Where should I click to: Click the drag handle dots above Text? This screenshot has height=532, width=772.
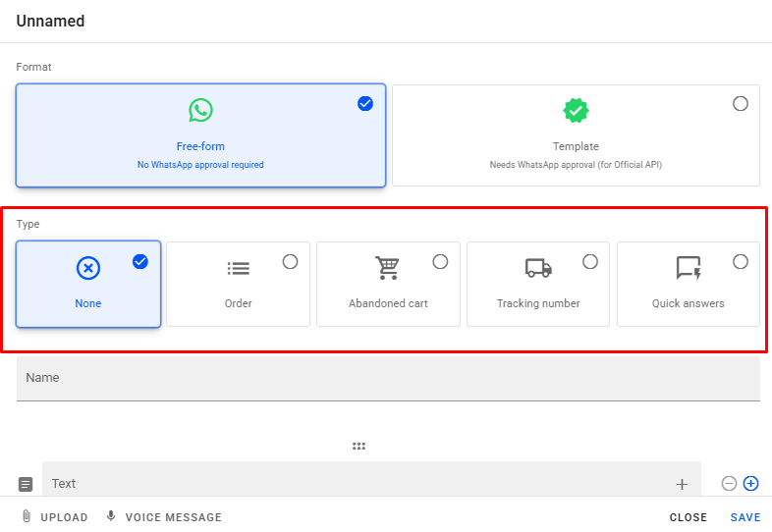click(358, 446)
